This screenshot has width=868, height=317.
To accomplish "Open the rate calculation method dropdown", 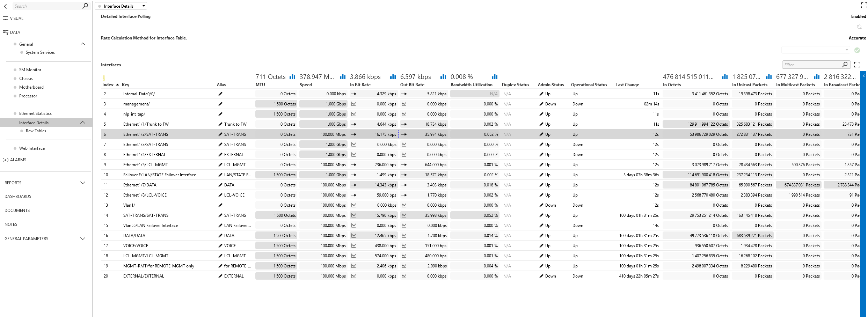I will (816, 50).
